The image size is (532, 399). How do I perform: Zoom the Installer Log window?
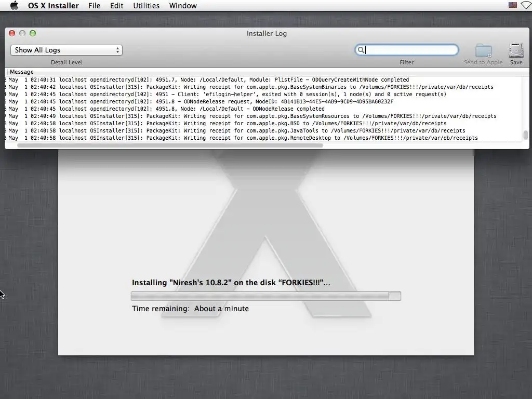click(33, 33)
